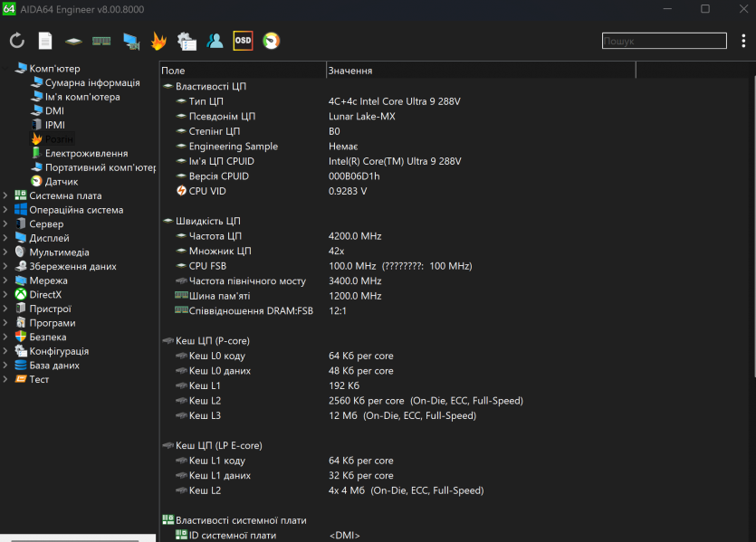Expand the Операційна система tree node
This screenshot has width=756, height=542.
[6, 210]
